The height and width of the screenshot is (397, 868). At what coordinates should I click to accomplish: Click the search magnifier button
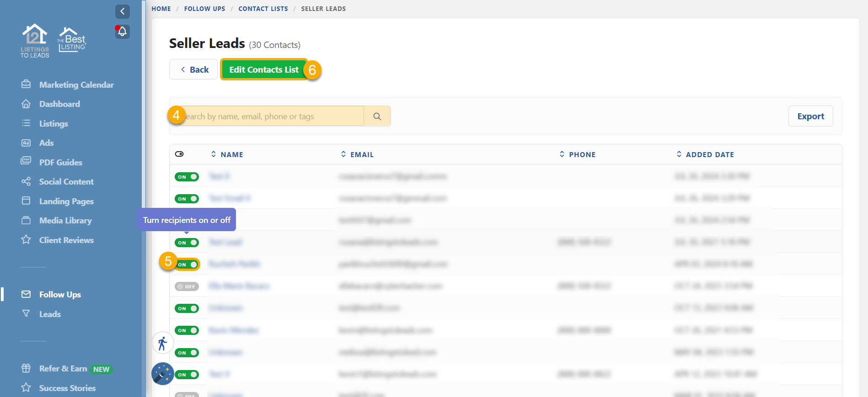pyautogui.click(x=377, y=116)
